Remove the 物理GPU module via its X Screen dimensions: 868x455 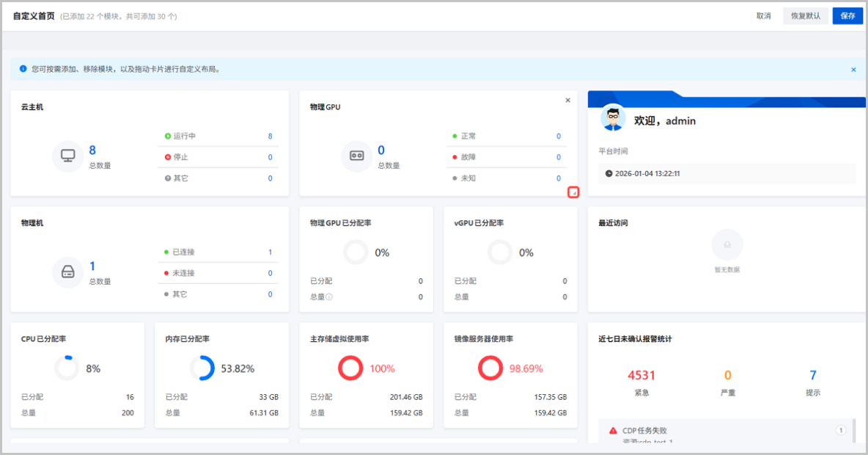(567, 101)
